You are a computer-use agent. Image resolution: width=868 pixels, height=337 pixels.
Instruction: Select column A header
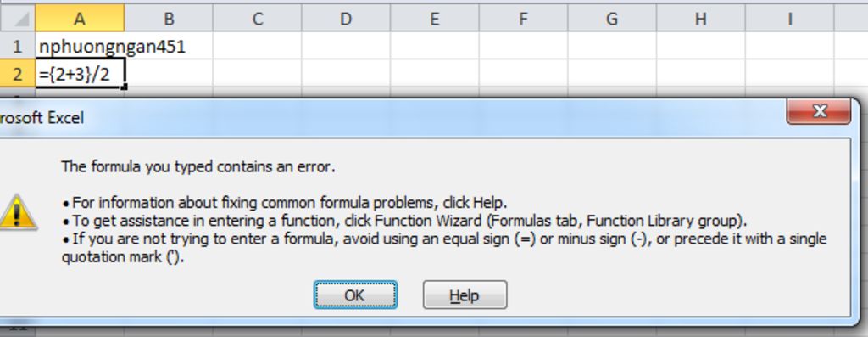pyautogui.click(x=80, y=19)
